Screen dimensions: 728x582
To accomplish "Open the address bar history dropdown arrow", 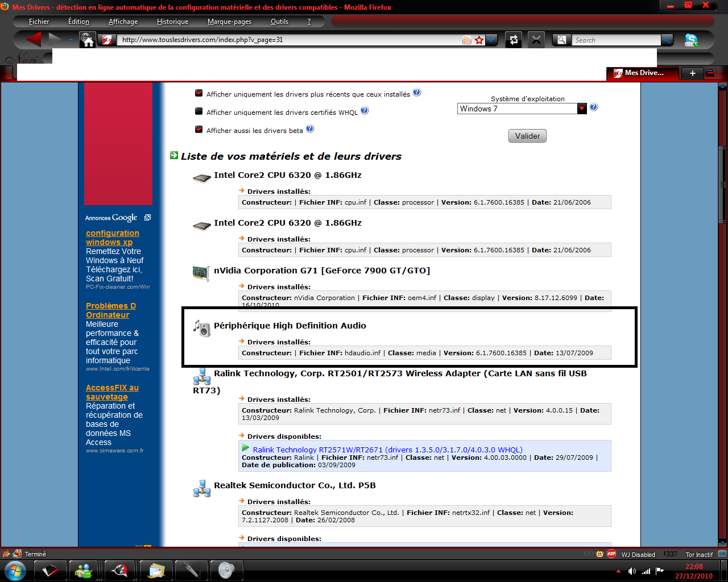I will click(491, 40).
